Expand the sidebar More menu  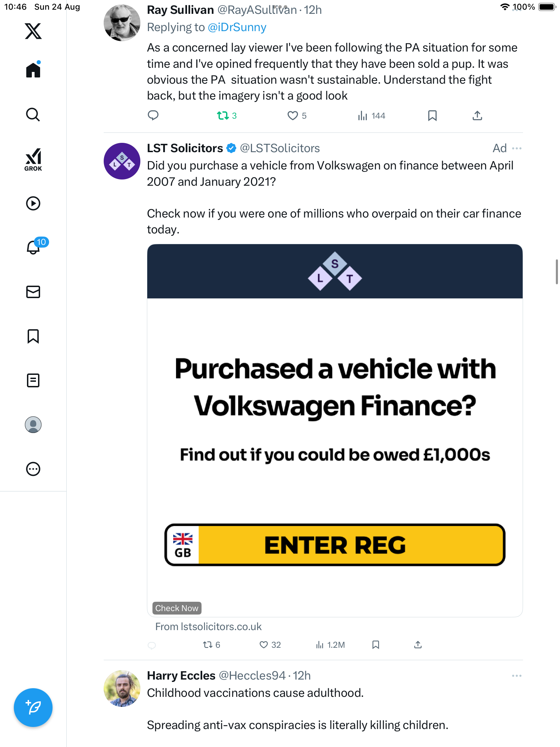33,469
